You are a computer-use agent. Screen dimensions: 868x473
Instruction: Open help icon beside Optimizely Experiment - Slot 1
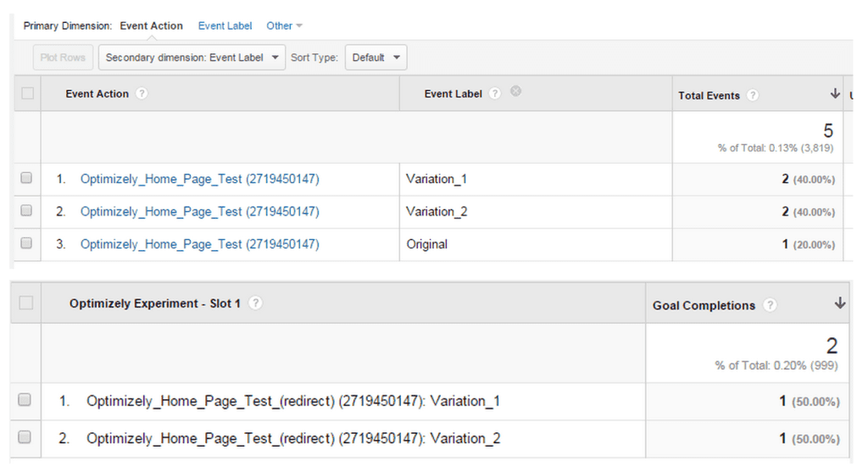coord(255,303)
